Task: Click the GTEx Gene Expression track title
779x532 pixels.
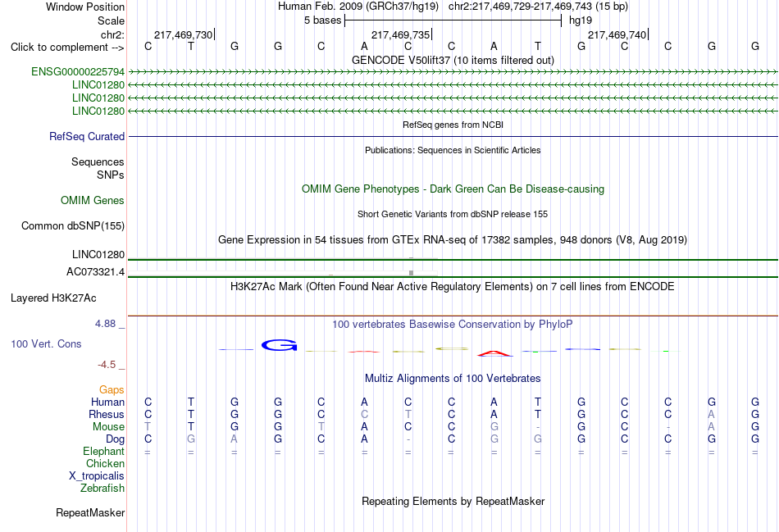Action: (x=453, y=240)
